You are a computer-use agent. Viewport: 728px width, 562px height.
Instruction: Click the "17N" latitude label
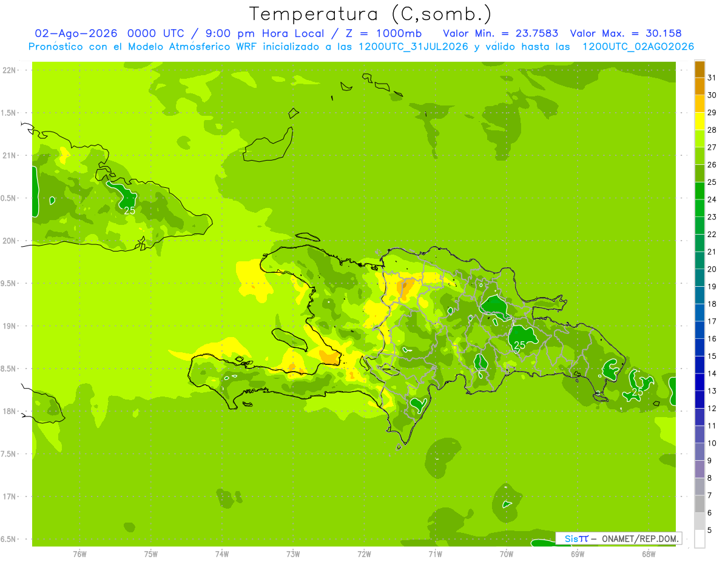click(9, 497)
